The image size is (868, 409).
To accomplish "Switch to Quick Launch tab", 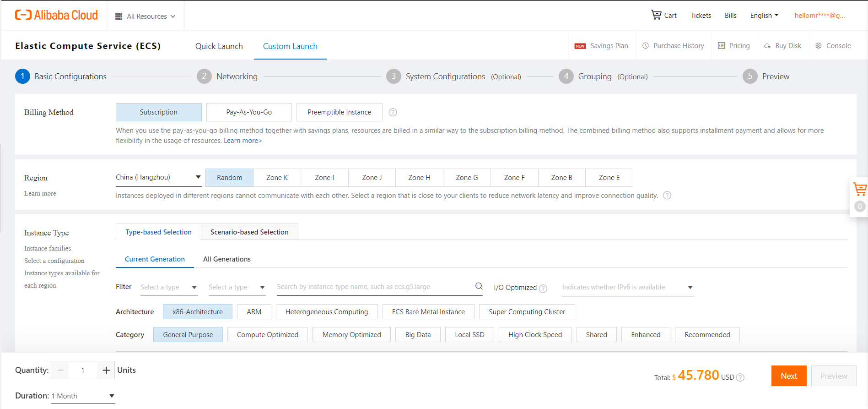I will [x=219, y=46].
